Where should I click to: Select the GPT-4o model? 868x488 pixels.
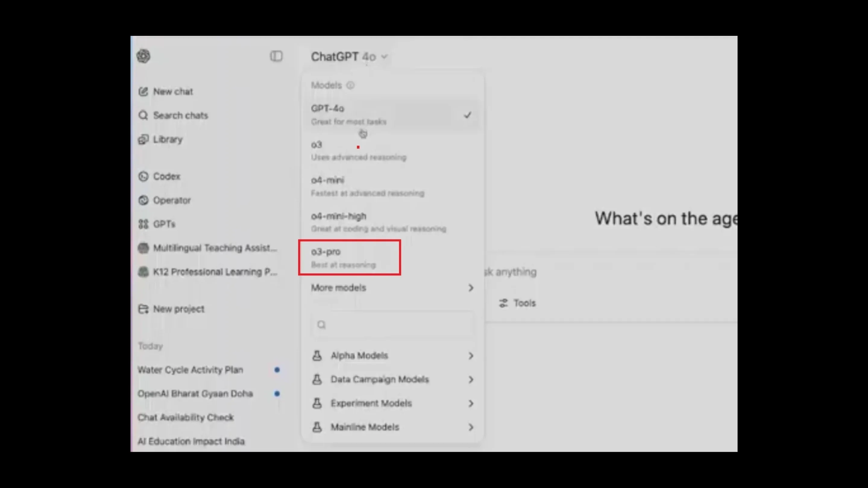pyautogui.click(x=392, y=115)
